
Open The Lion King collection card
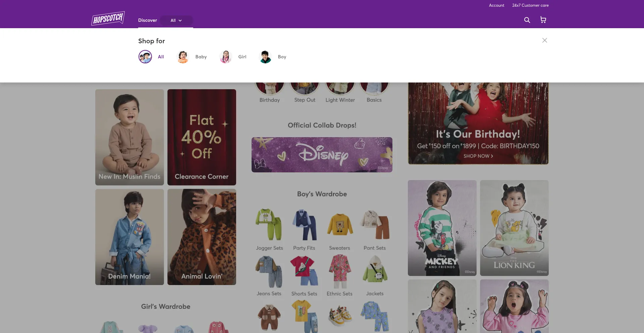coord(514,228)
